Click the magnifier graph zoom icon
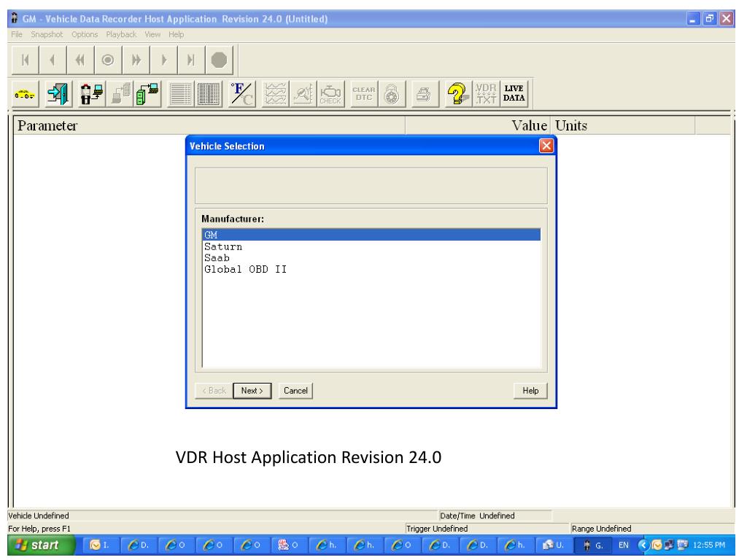The image size is (747, 560). (303, 94)
